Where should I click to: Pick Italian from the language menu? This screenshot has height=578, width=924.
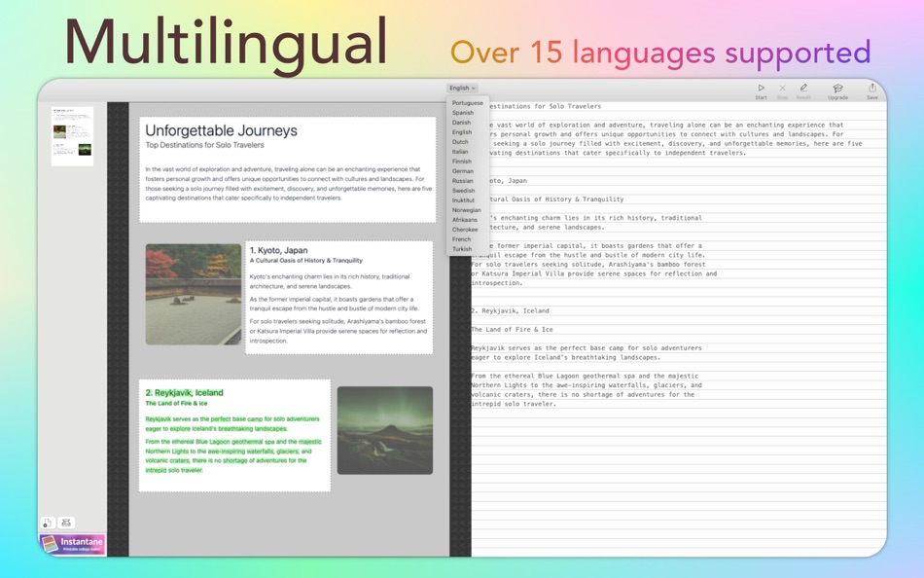460,152
